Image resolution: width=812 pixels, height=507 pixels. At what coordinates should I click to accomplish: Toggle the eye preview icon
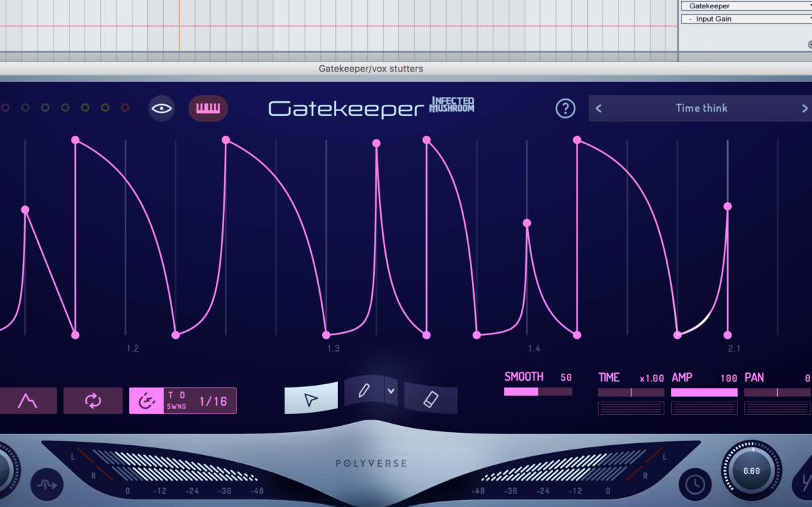click(161, 108)
